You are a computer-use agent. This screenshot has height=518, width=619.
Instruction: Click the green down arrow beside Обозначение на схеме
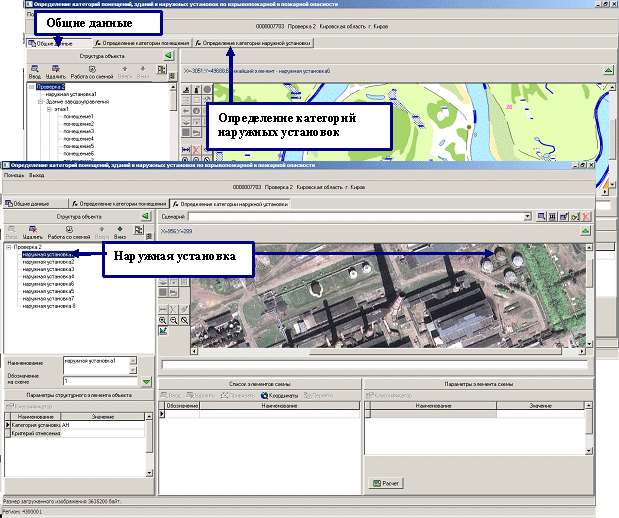pyautogui.click(x=145, y=381)
